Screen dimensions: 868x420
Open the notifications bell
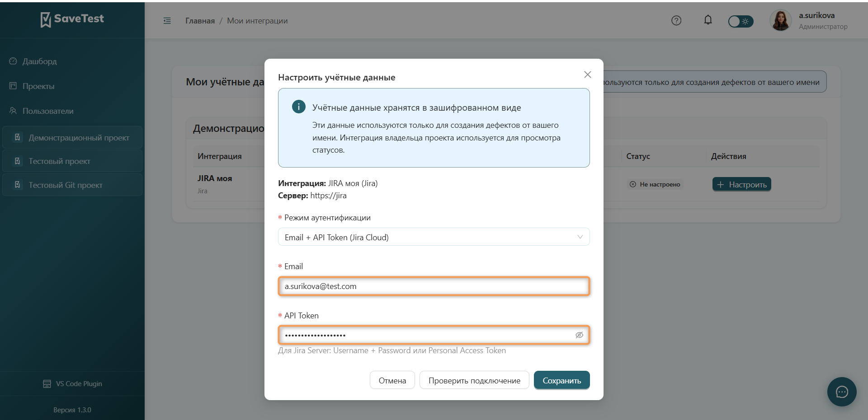pos(708,20)
